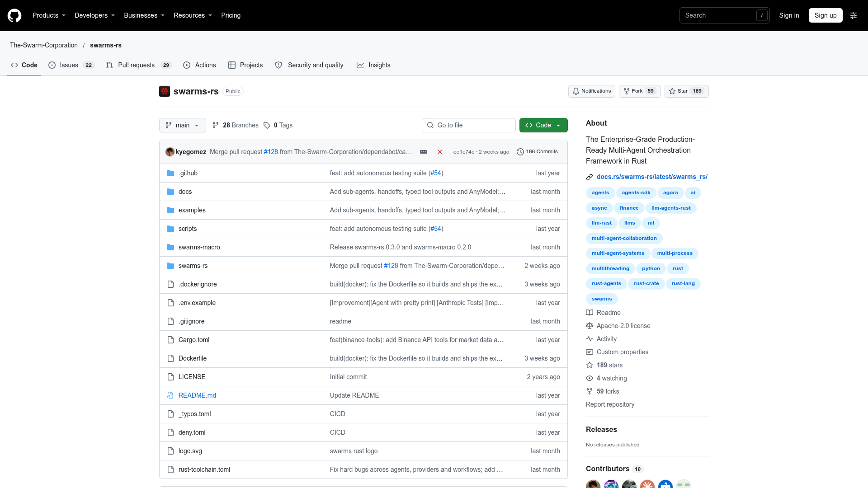Click the note icon beside Custom properties
This screenshot has width=868, height=488.
pyautogui.click(x=590, y=352)
